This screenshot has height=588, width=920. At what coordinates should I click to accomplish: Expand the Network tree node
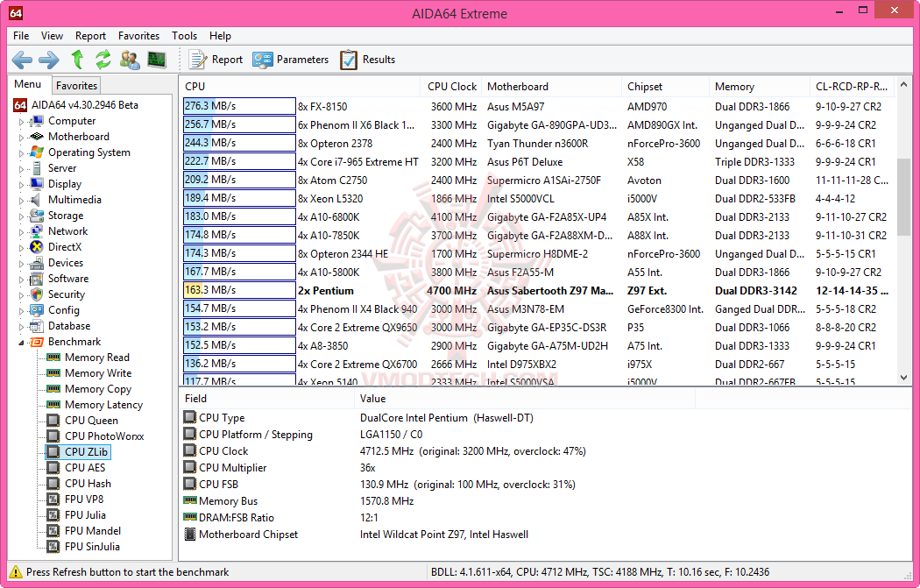pyautogui.click(x=21, y=232)
